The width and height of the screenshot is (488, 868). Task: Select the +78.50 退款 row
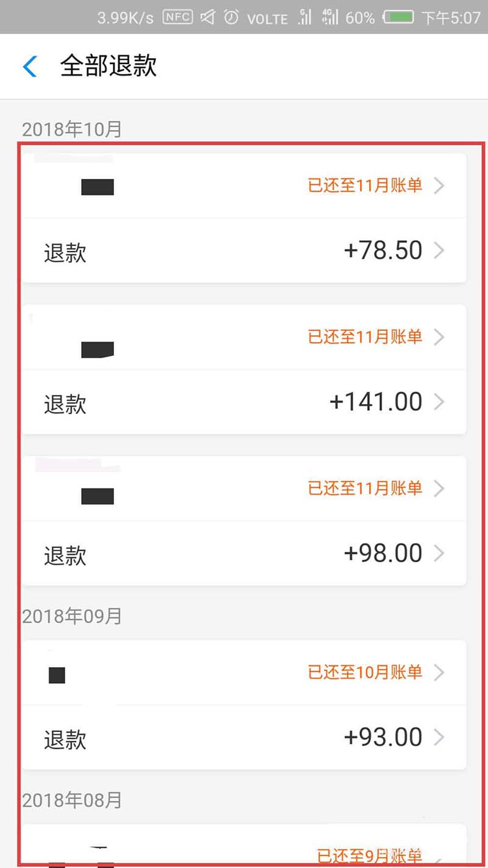[x=244, y=251]
